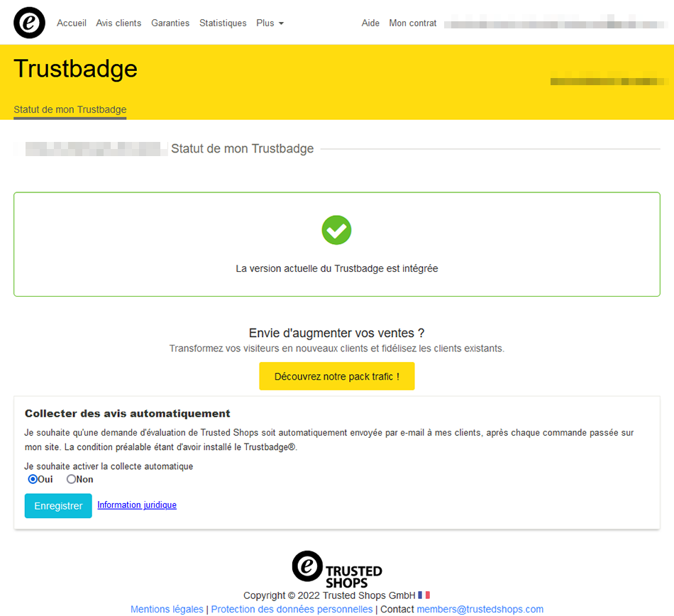This screenshot has width=674, height=616.
Task: Open Mentions légales footer link
Action: point(167,609)
